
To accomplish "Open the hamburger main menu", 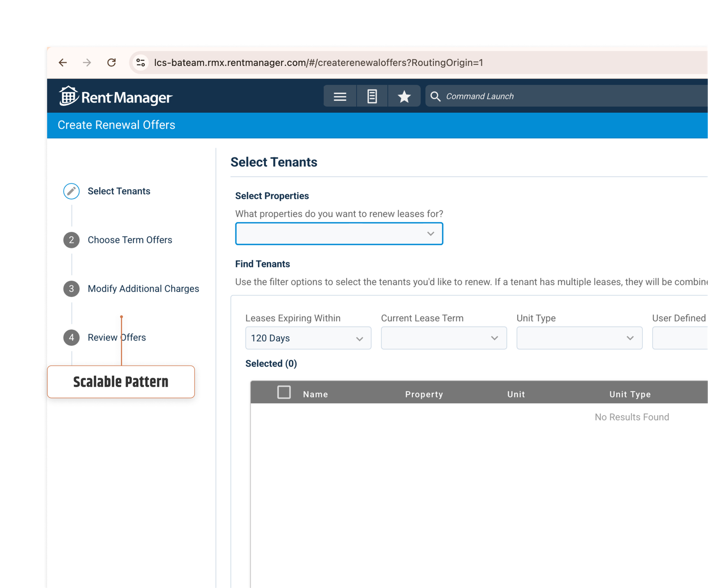I will pyautogui.click(x=340, y=97).
